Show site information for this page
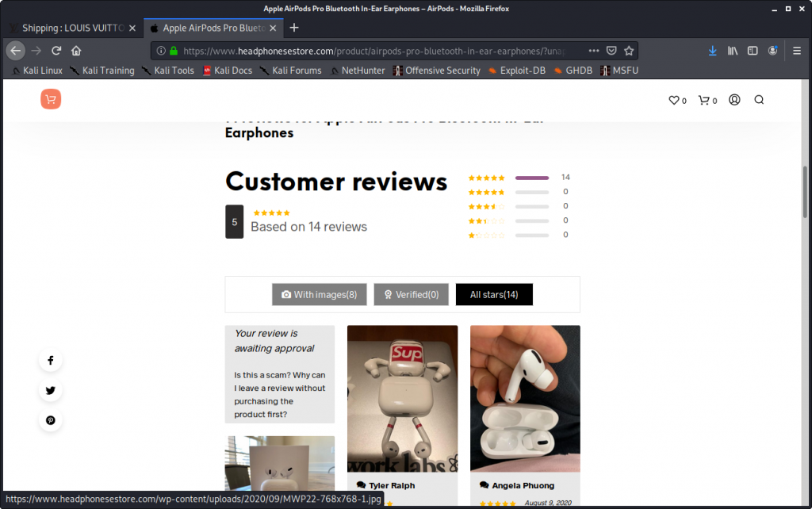This screenshot has width=812, height=509. [161, 51]
